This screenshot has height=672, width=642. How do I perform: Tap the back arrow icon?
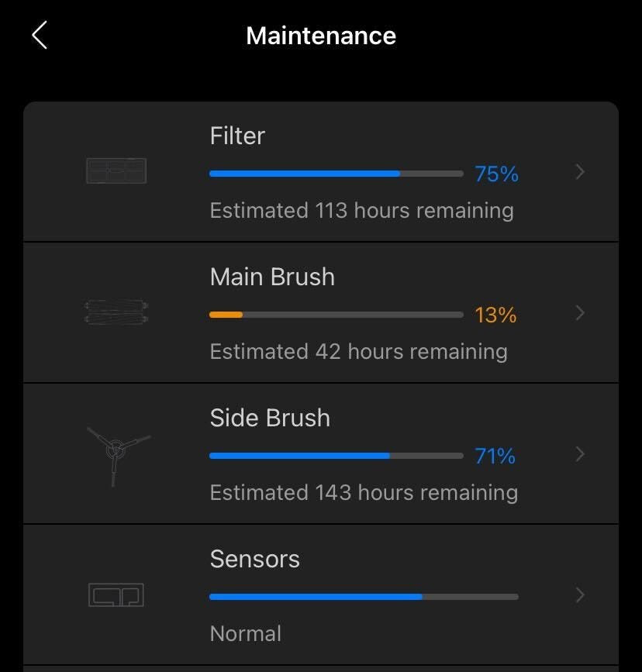(x=40, y=35)
